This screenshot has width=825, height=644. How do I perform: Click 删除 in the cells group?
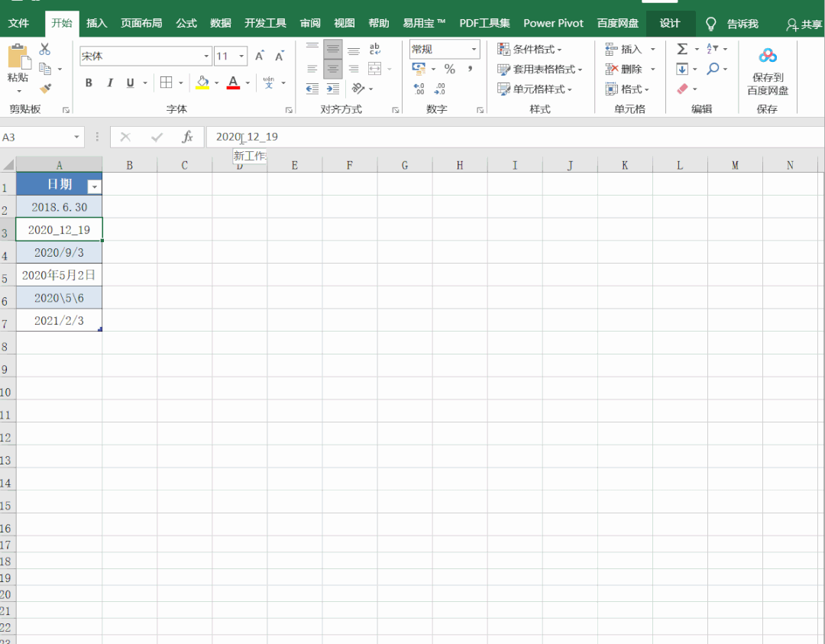pos(624,69)
